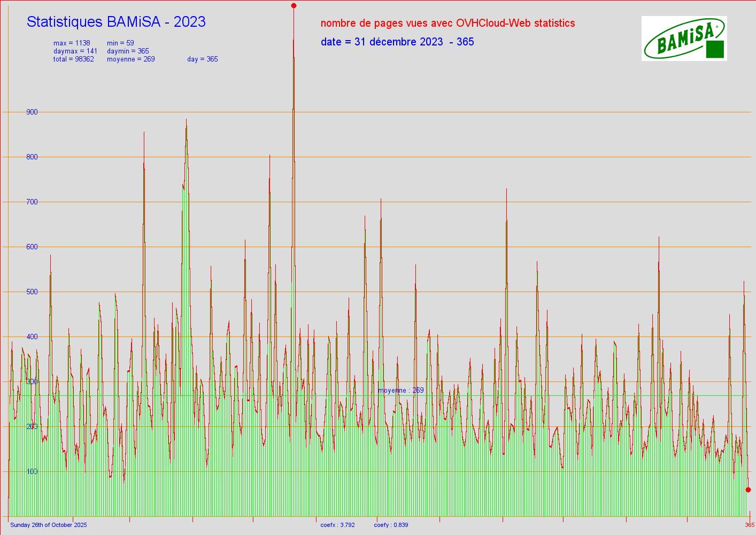This screenshot has height=535, width=756.
Task: Select the '31 décembre 2023' date text
Action: 397,42
